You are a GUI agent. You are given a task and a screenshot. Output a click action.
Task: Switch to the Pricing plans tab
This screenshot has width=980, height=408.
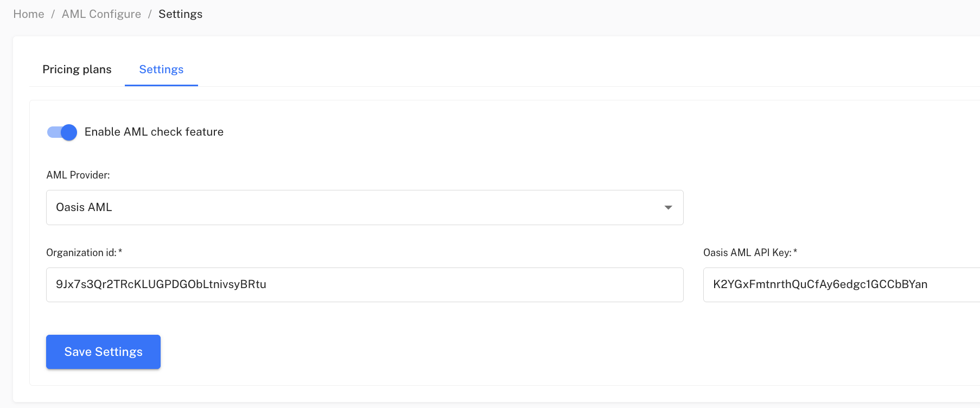click(x=77, y=69)
